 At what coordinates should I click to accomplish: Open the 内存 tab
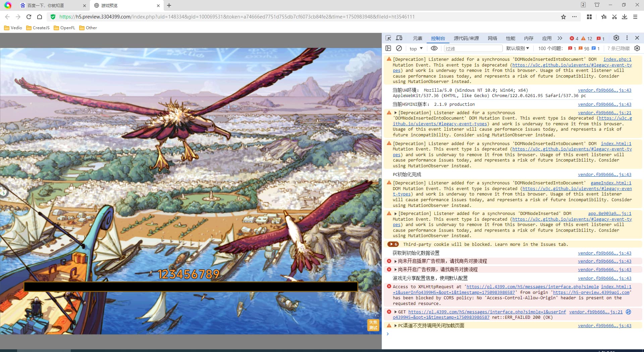pos(529,38)
